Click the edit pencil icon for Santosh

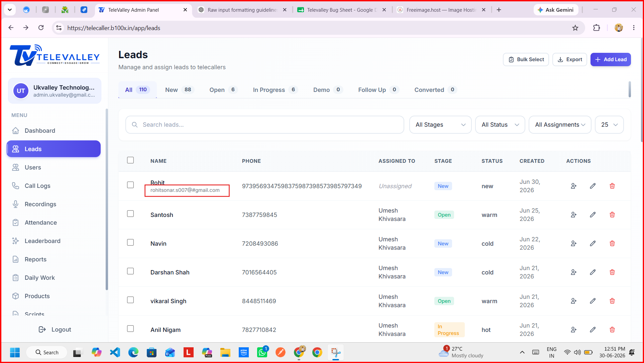(x=593, y=215)
